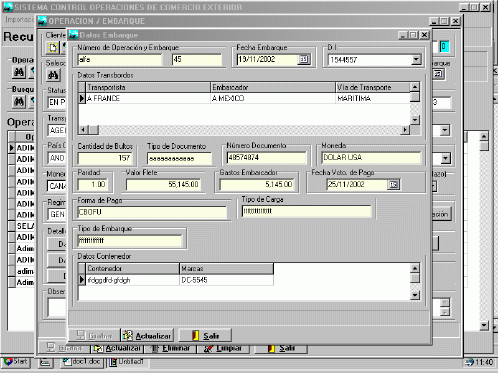Click Limpiar in Operacion / Embarque bottom toolbar
Image resolution: width=498 pixels, height=373 pixels.
tap(223, 348)
